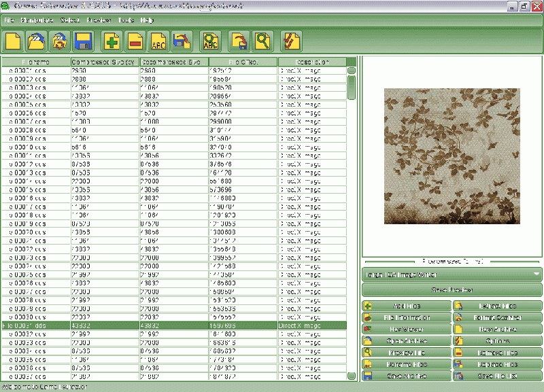This screenshot has height=392, width=544.
Task: Click the leaf texture preview image
Action: 452,156
